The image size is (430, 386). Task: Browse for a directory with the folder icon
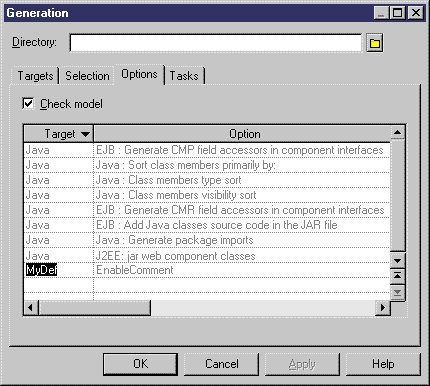pyautogui.click(x=375, y=43)
